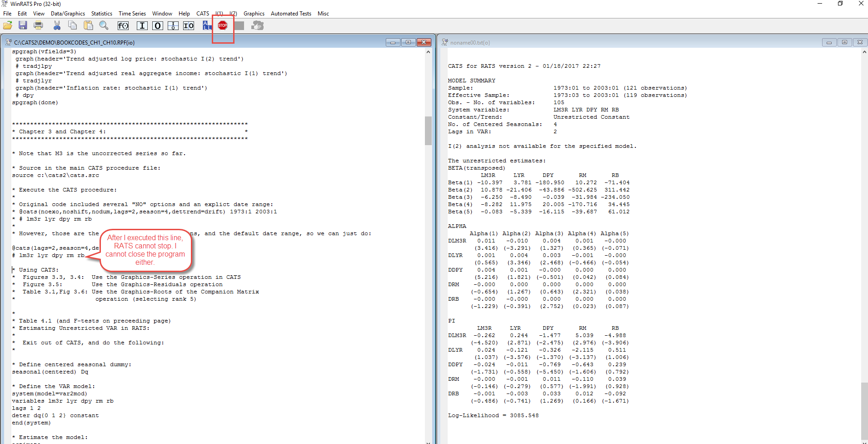The image size is (868, 444).
Task: Open the Time Series menu
Action: tap(132, 14)
